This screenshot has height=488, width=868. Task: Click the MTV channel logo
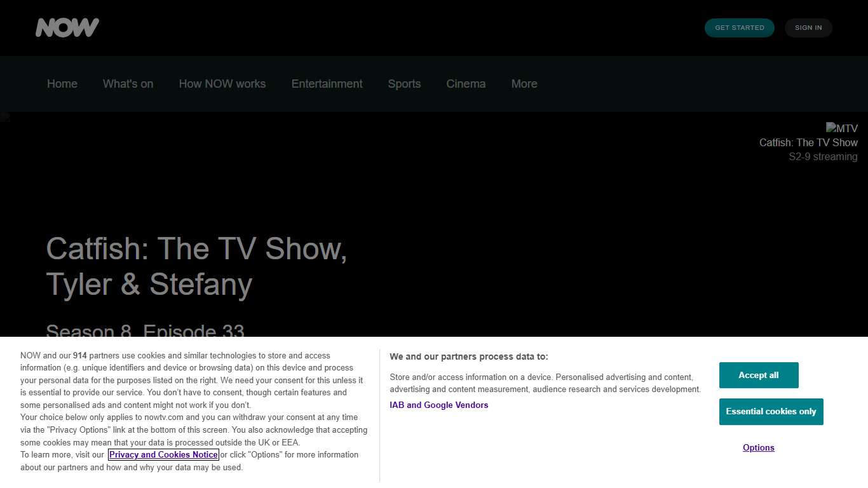841,128
